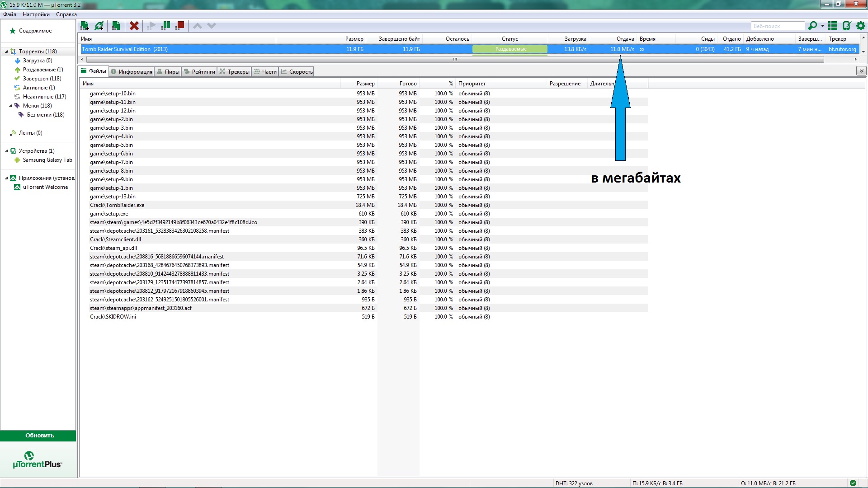Select file Crack\SKIDROW.ini
The height and width of the screenshot is (488, 868).
point(113,317)
